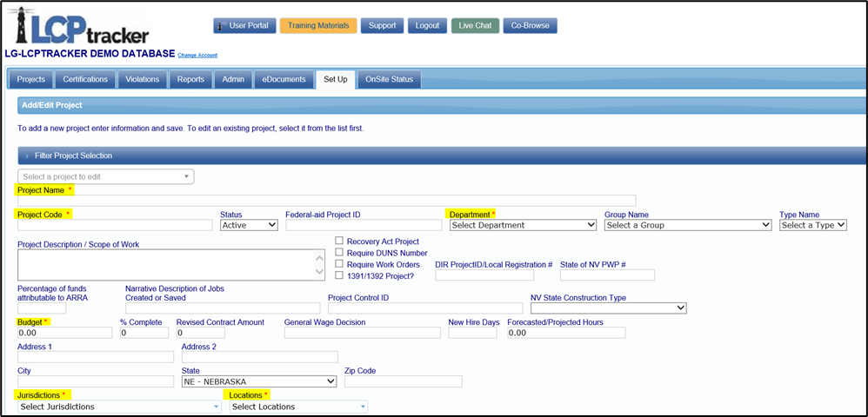
Task: Click the description box scroll up arrow
Action: [320, 258]
